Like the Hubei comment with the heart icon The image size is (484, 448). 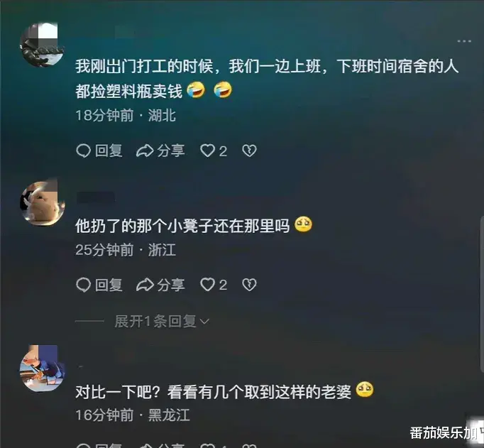click(207, 151)
